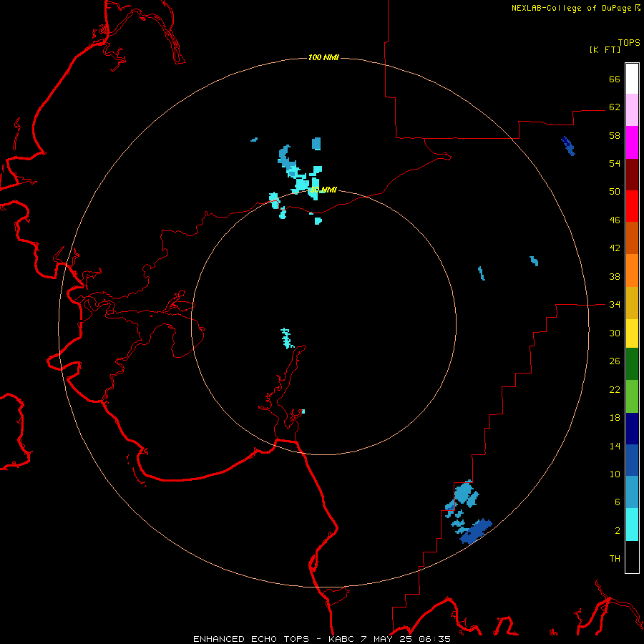The height and width of the screenshot is (644, 644).
Task: Click the legend value 30
Action: pyautogui.click(x=615, y=333)
